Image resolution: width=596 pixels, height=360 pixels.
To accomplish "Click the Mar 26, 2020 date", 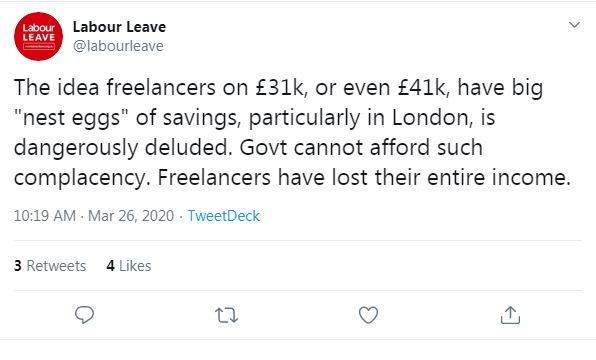I will pyautogui.click(x=131, y=216).
